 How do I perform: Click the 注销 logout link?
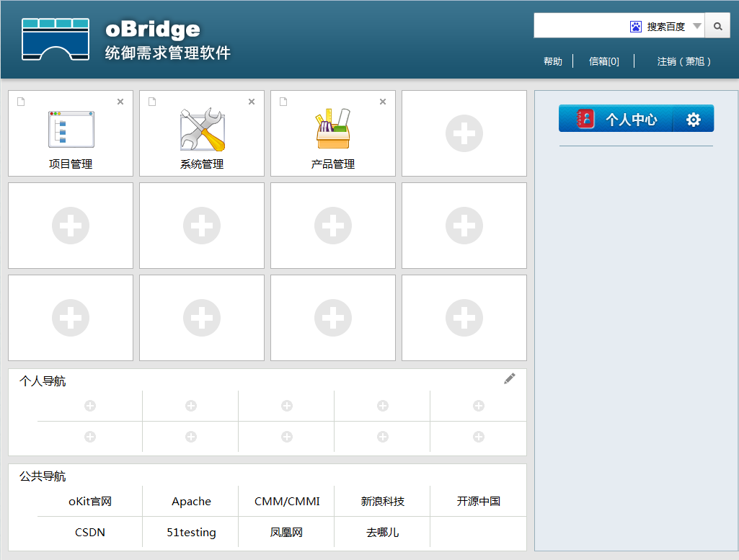tap(684, 61)
